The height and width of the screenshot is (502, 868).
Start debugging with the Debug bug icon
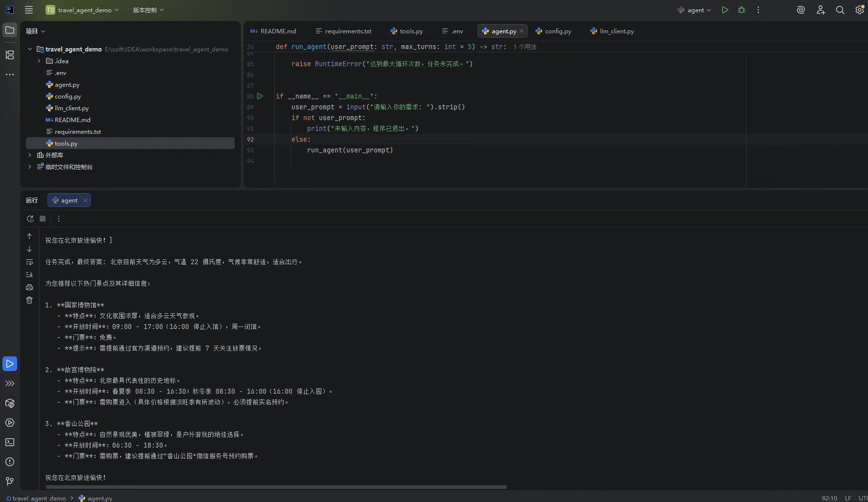[x=742, y=10]
